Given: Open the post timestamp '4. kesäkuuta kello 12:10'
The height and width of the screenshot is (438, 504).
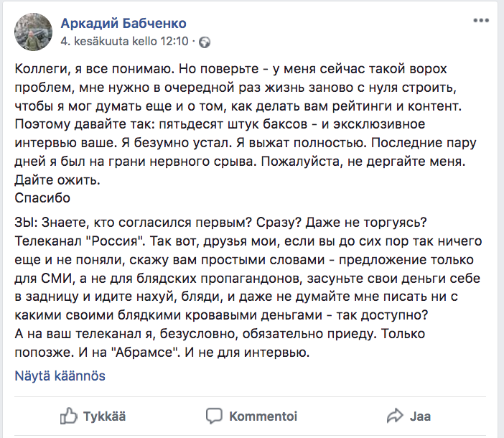Looking at the screenshot, I should pyautogui.click(x=124, y=42).
